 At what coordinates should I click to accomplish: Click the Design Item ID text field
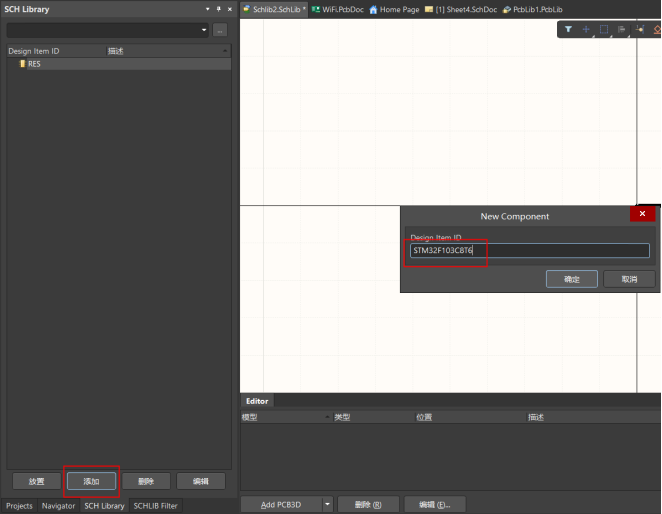point(529,251)
